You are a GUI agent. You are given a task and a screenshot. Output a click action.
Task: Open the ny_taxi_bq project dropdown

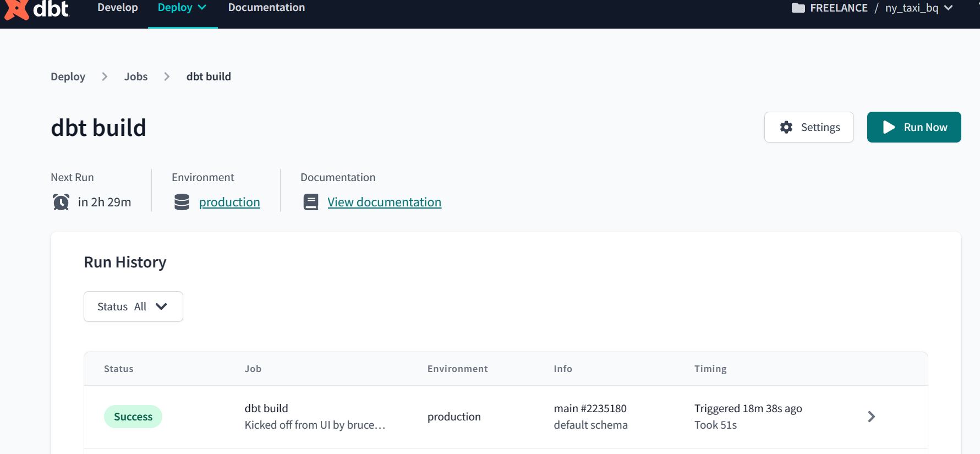[918, 8]
